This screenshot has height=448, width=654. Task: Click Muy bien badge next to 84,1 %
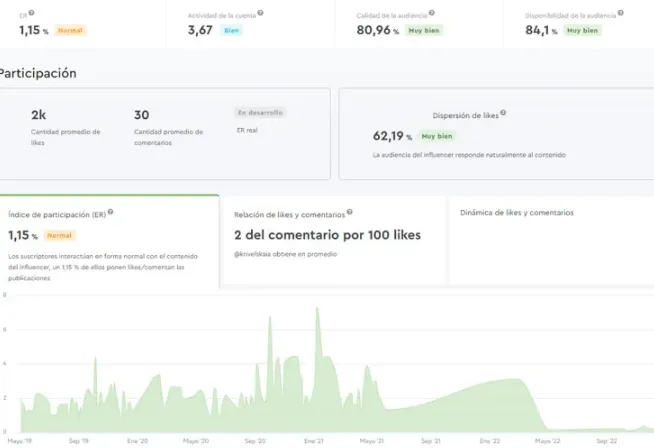tap(583, 30)
